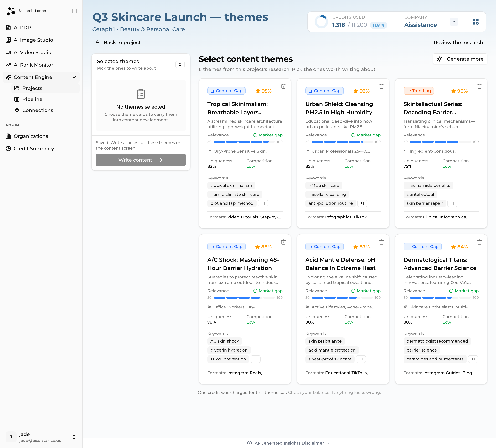
Task: Click the 95% star rating
Action: [263, 91]
